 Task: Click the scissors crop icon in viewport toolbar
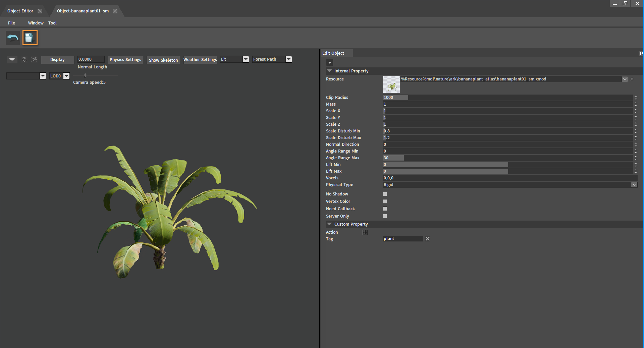34,59
